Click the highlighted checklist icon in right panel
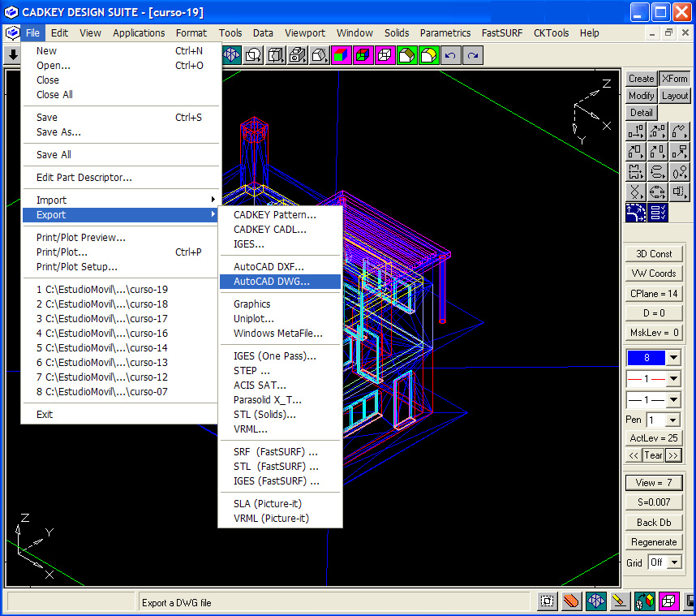The image size is (696, 616). (x=659, y=213)
